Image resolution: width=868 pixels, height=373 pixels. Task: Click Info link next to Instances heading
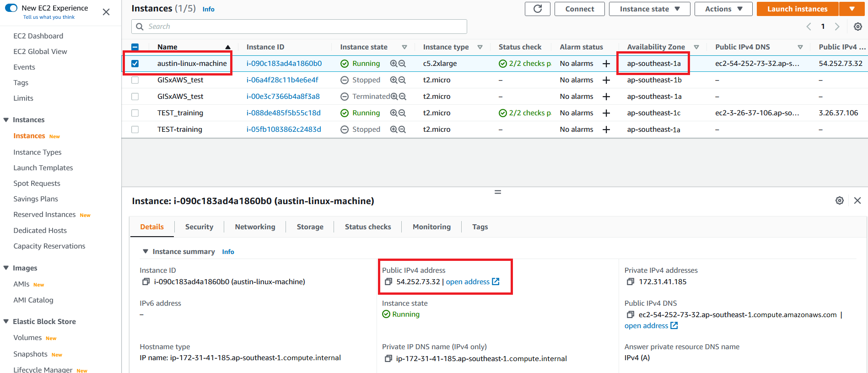click(209, 9)
